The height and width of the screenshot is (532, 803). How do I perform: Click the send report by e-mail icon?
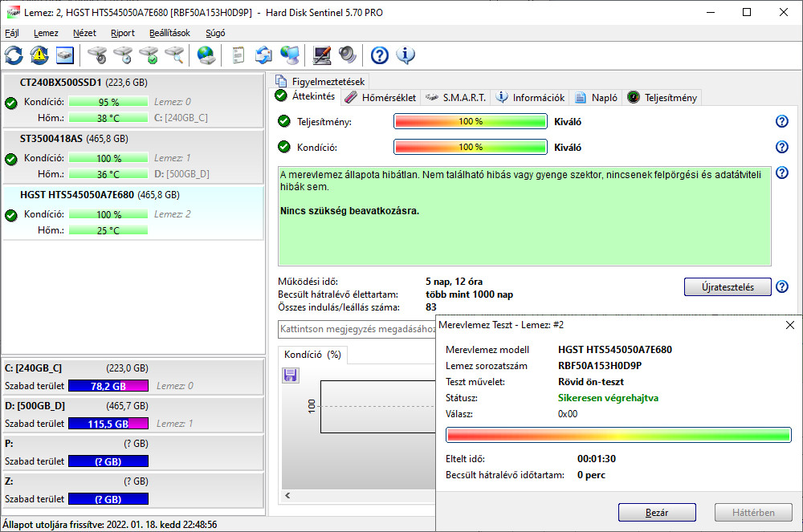point(263,55)
